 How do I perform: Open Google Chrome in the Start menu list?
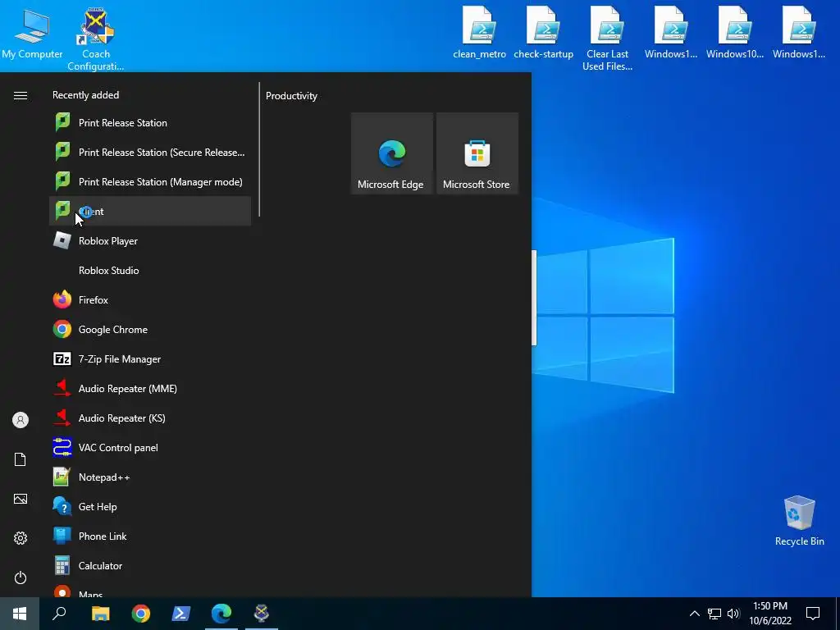150,329
